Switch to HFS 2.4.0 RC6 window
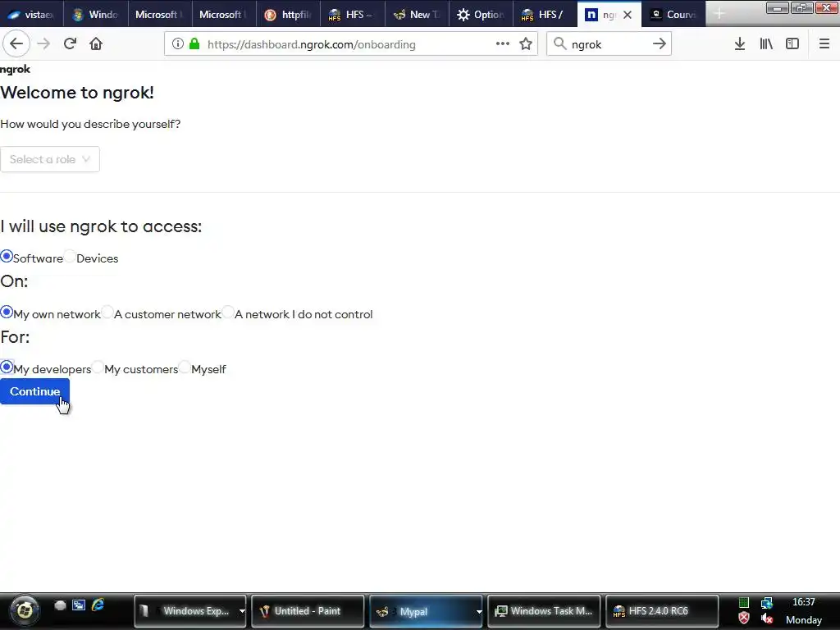840x630 pixels. pos(662,610)
